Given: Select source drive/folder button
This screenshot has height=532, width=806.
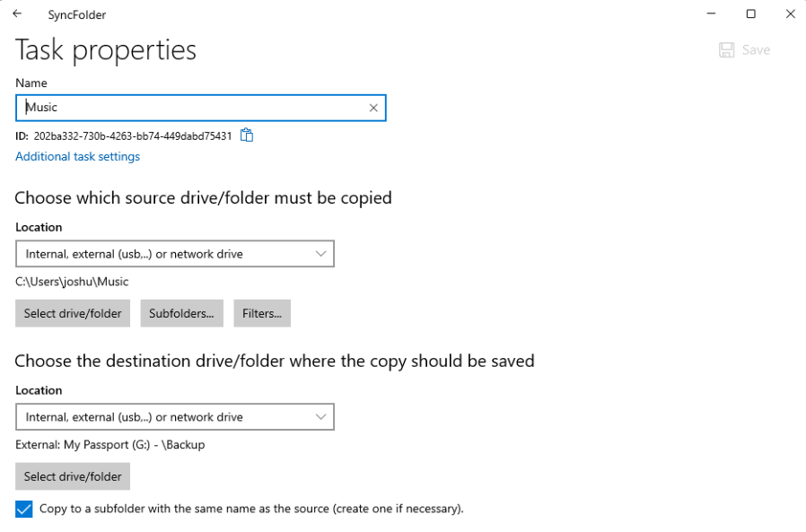Looking at the screenshot, I should [73, 313].
